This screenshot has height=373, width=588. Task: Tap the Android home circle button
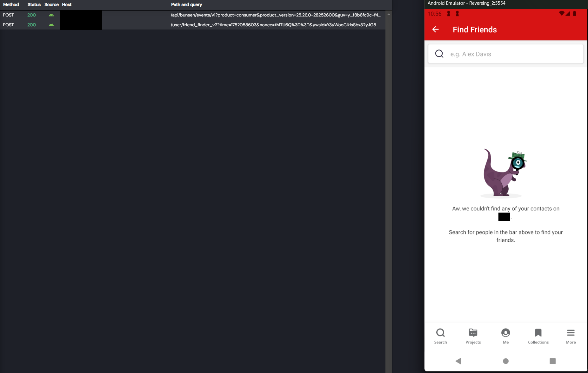click(x=506, y=361)
